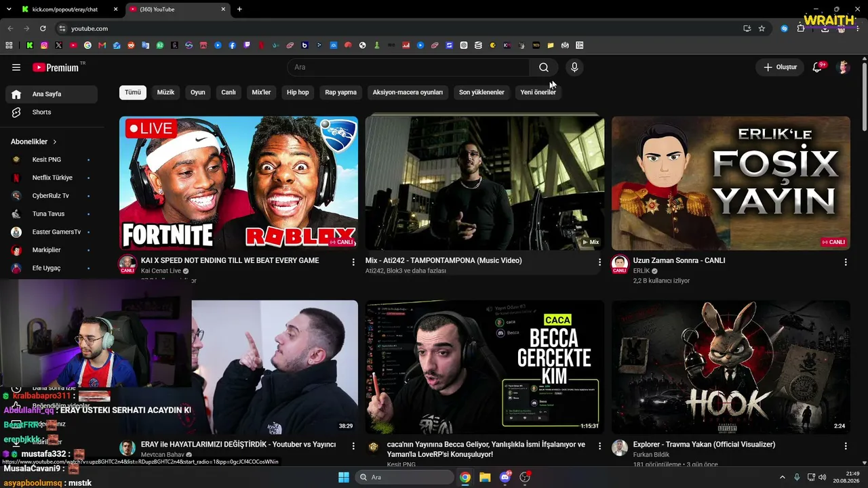Image resolution: width=868 pixels, height=488 pixels.
Task: Switch to the kick.com popout chat tab
Action: coord(69,9)
